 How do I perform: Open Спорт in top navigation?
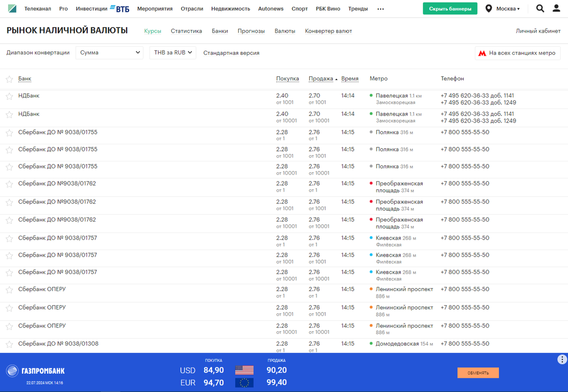click(300, 9)
